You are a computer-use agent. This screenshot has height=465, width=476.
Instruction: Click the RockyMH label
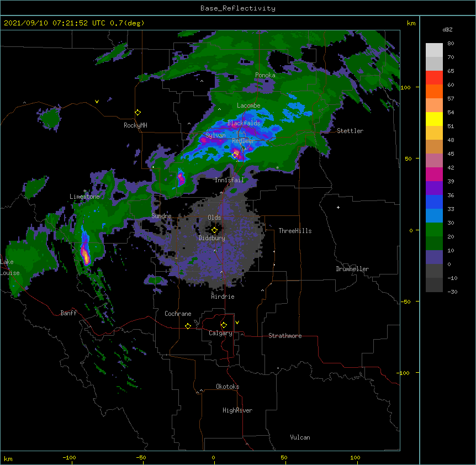[x=135, y=125]
